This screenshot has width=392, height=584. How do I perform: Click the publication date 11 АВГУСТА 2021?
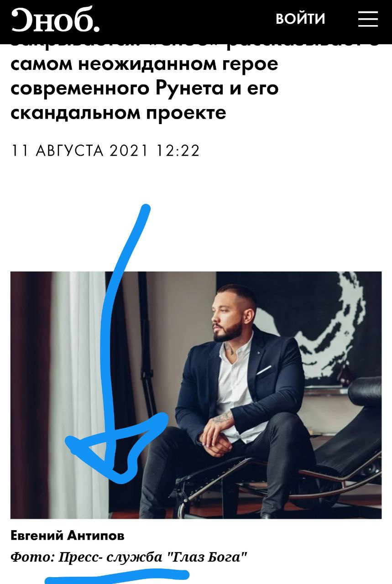(80, 151)
